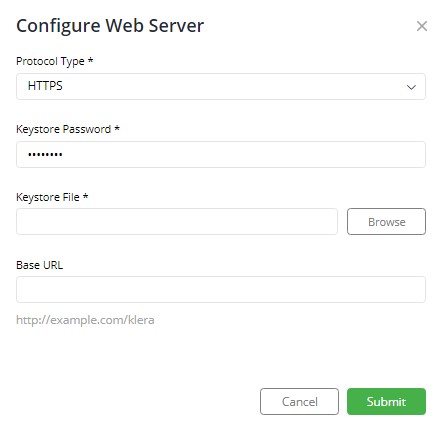444x428 pixels.
Task: Focus the Base URL input field
Action: pyautogui.click(x=221, y=289)
